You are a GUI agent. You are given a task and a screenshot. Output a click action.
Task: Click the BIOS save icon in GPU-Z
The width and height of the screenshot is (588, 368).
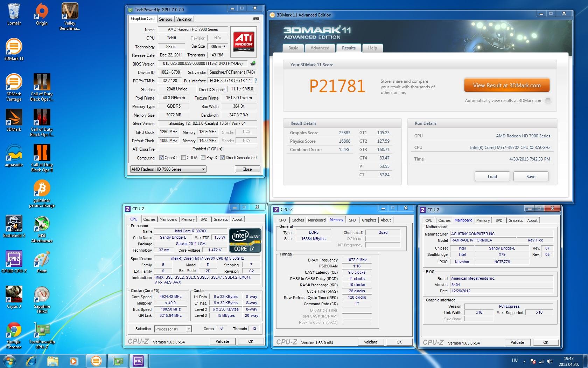click(x=253, y=63)
